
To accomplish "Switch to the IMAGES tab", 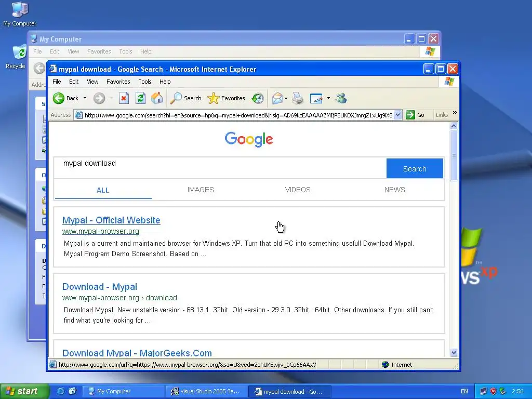I will click(x=201, y=190).
